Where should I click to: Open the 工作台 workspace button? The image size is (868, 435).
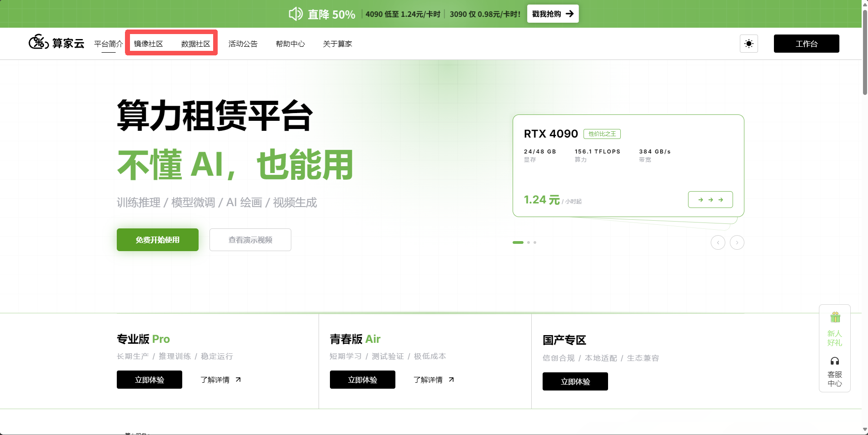(x=807, y=44)
